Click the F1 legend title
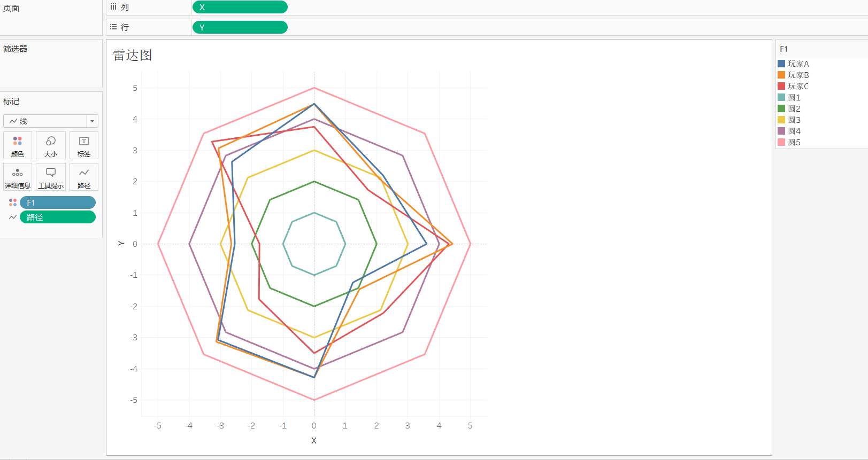Viewport: 868px width, 460px height. [784, 49]
